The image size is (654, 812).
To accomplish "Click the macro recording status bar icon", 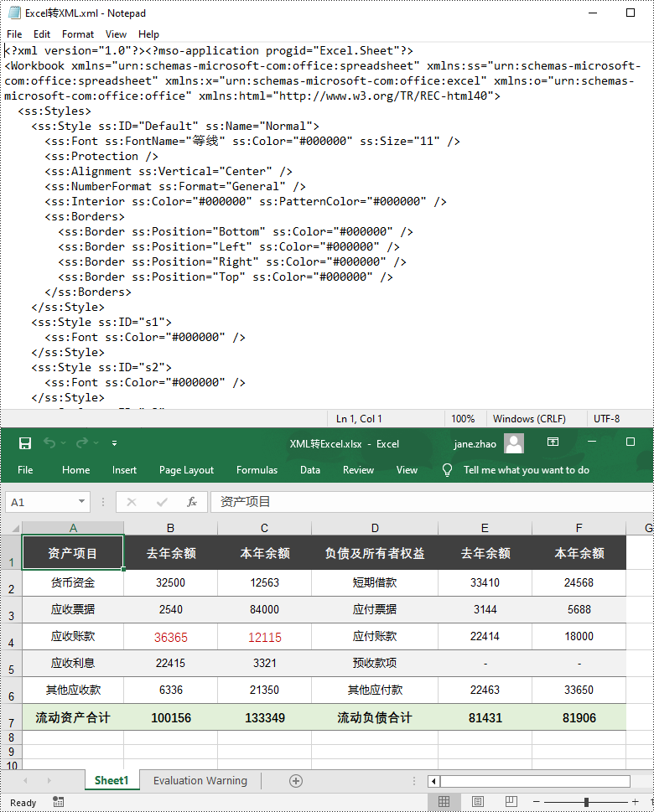I will click(58, 802).
